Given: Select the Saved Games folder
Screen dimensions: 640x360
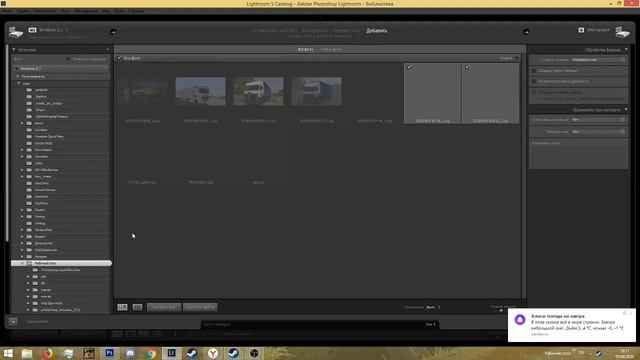Looking at the screenshot, I should pyautogui.click(x=45, y=190).
